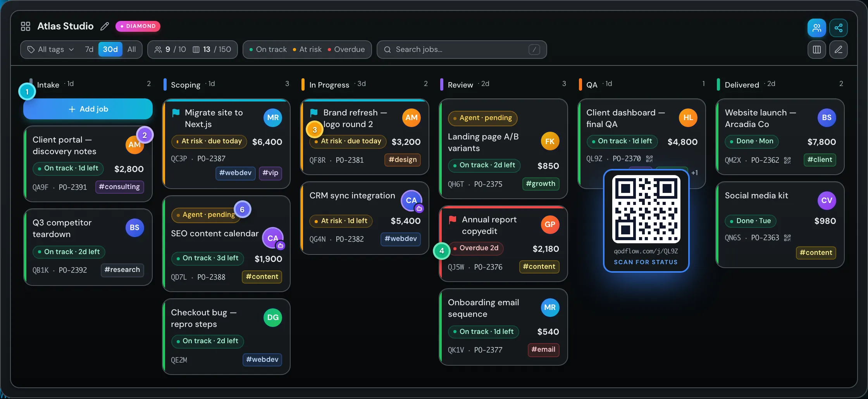Click the #growth tag
868x399 pixels.
tap(541, 184)
